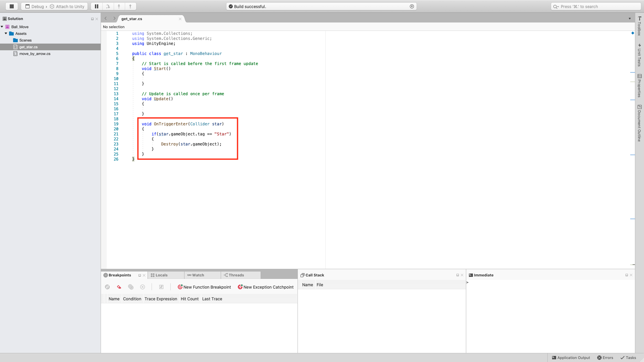Click New Function Breakpoint
This screenshot has width=644, height=362.
tap(204, 287)
